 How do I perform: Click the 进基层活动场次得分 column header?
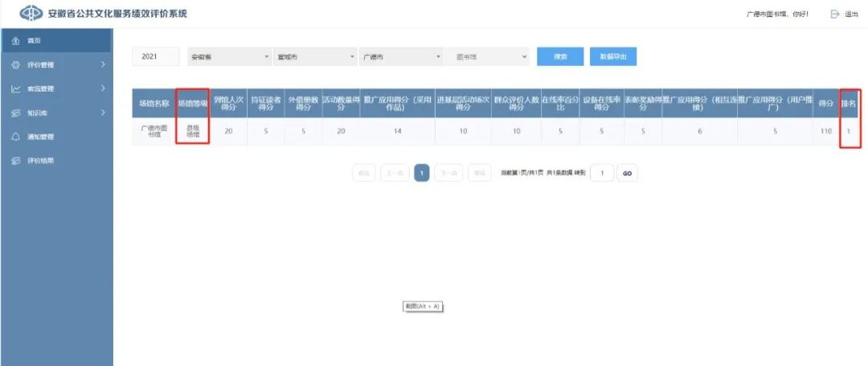point(464,104)
